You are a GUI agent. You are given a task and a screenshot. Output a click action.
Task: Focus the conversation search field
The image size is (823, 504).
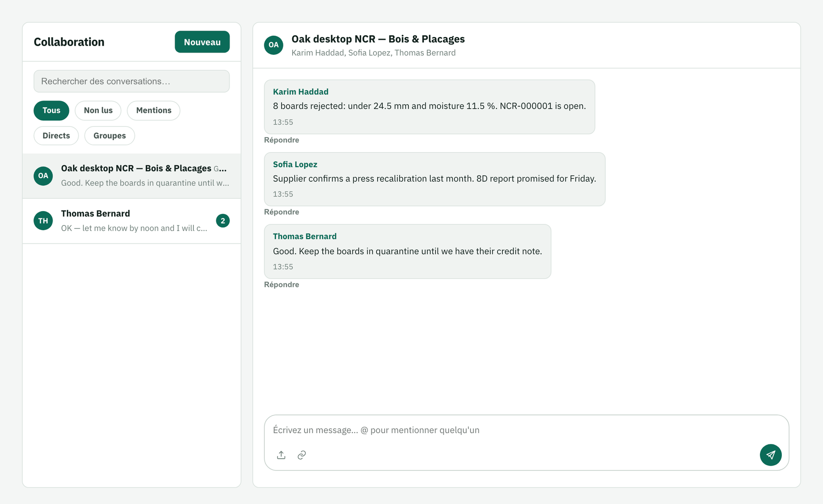point(132,81)
